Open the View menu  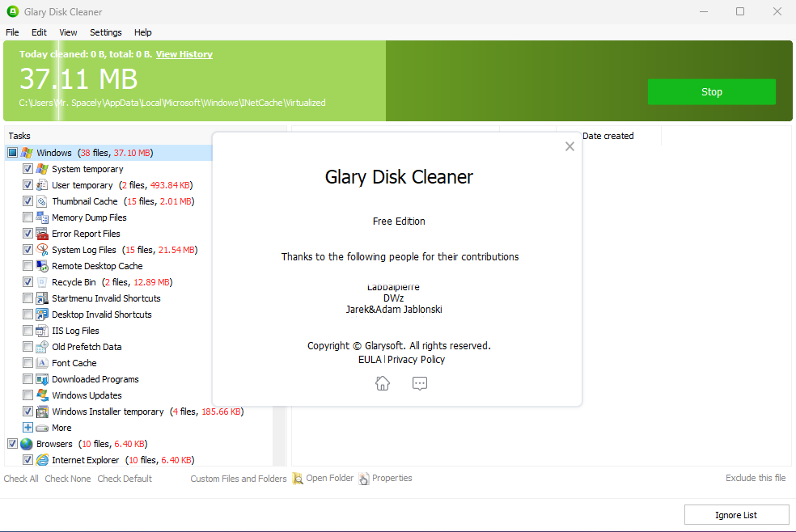tap(68, 32)
